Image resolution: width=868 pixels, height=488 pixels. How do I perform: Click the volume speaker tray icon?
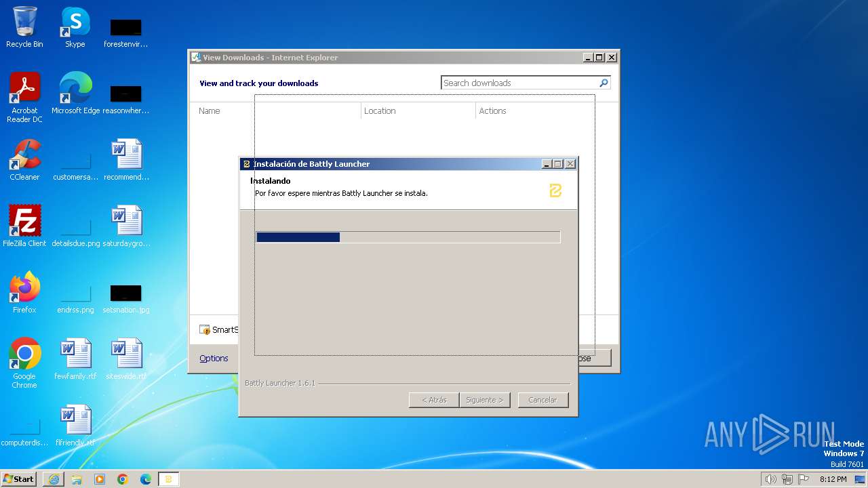[770, 479]
